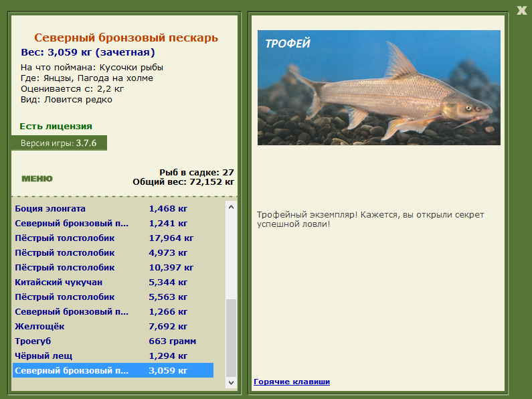532x399 pixels.
Task: Select Пёстрый толстолобик 10,397 кг row
Action: pyautogui.click(x=113, y=267)
